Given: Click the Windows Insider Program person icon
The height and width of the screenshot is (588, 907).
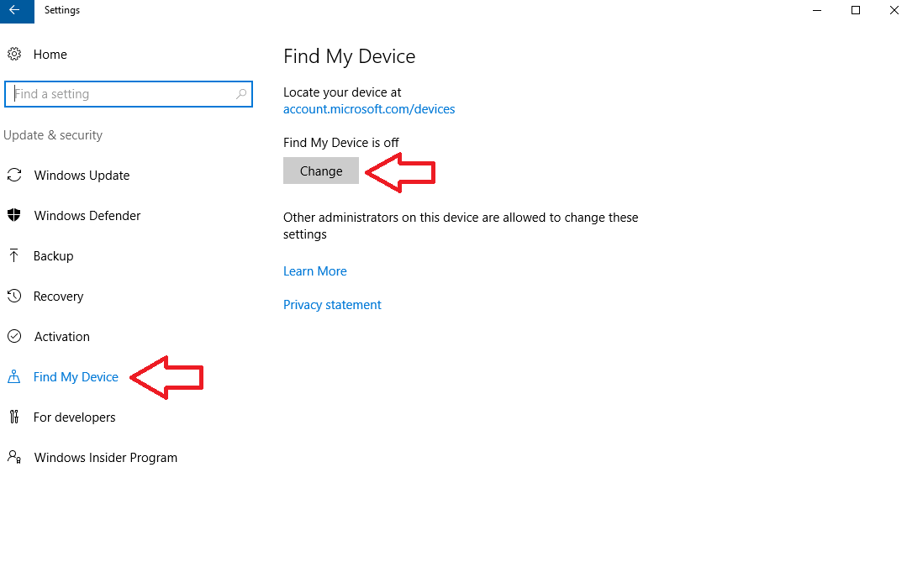Looking at the screenshot, I should pyautogui.click(x=14, y=458).
